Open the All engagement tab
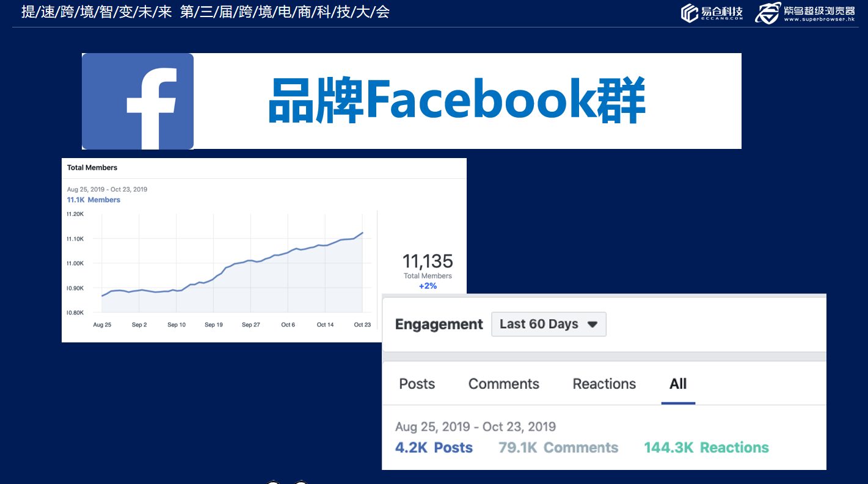Viewport: 868px width, 484px height. pyautogui.click(x=678, y=384)
